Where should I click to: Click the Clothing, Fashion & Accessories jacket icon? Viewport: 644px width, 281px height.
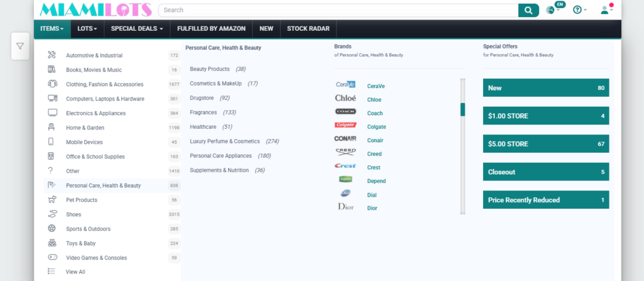[52, 84]
